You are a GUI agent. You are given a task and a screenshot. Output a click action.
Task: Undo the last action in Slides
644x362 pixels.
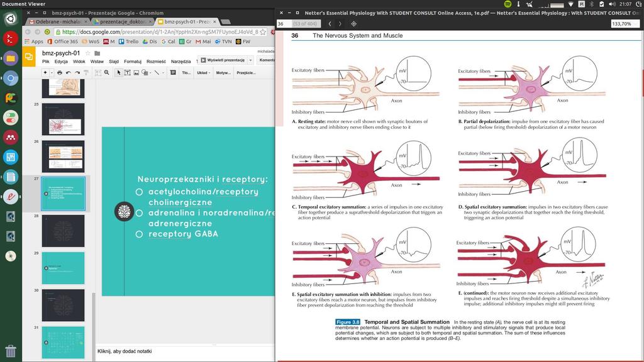68,73
